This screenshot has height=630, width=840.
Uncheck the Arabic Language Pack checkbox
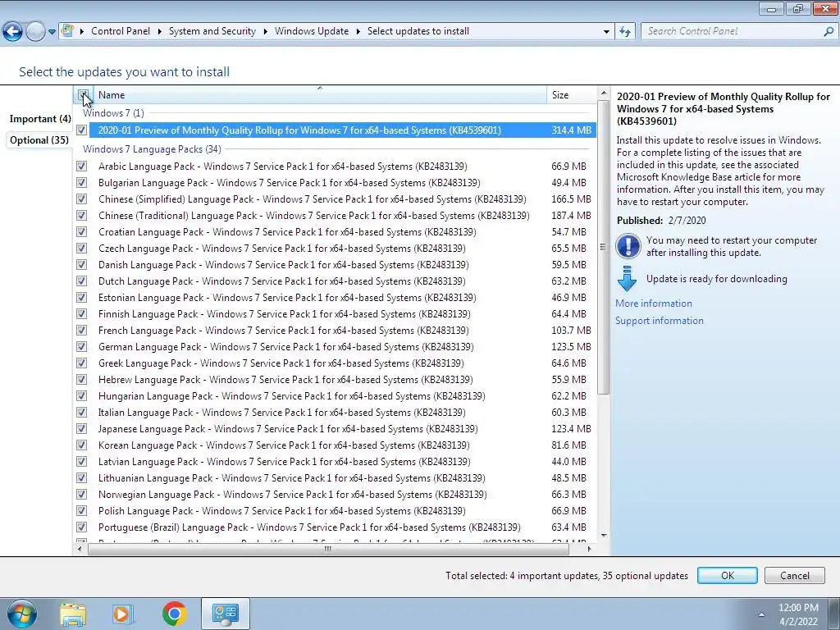pyautogui.click(x=81, y=167)
